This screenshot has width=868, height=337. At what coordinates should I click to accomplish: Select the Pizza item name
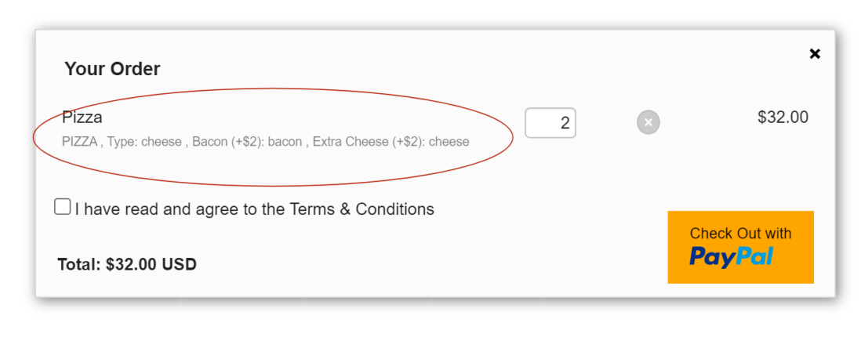click(x=82, y=118)
